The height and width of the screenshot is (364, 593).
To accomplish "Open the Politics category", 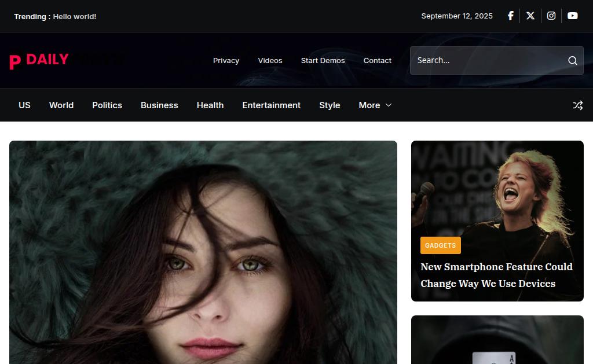I will (x=107, y=105).
